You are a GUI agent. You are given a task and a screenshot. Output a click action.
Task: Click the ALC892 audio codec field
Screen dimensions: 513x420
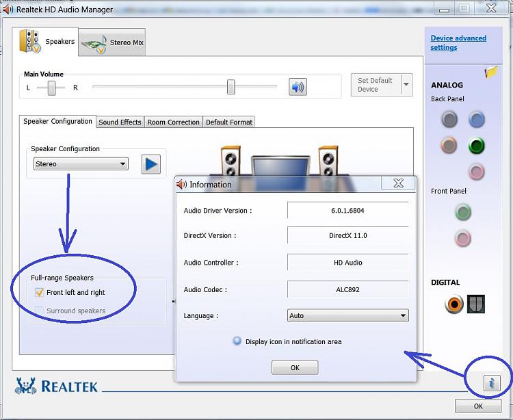click(x=347, y=289)
